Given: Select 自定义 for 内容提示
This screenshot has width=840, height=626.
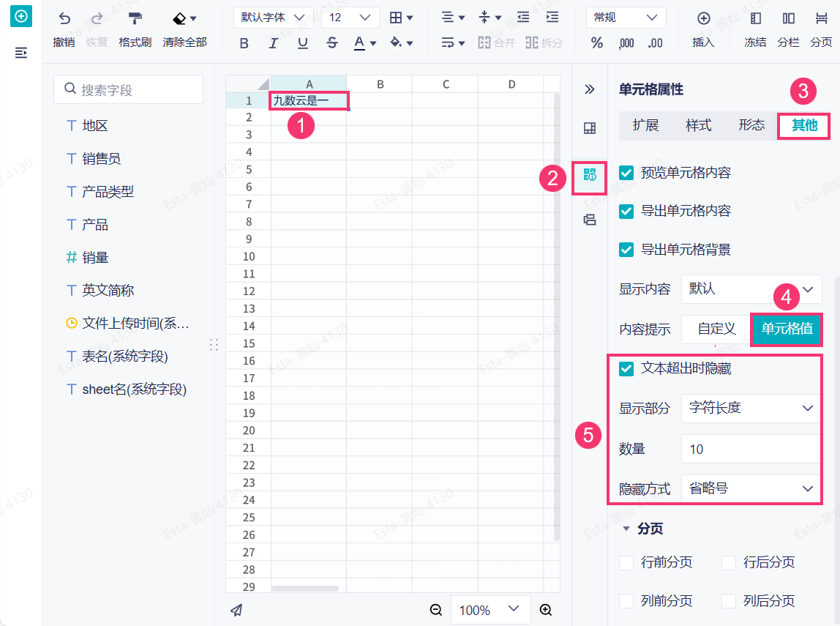Looking at the screenshot, I should 716,329.
